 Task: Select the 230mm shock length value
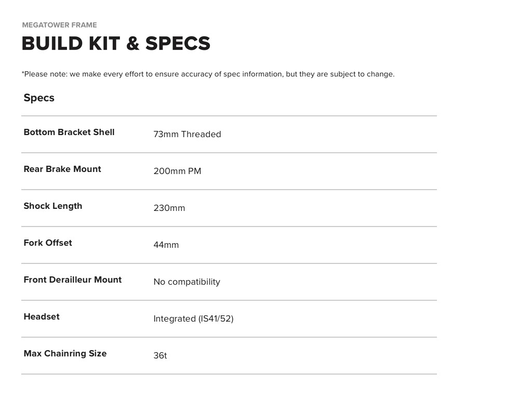169,208
